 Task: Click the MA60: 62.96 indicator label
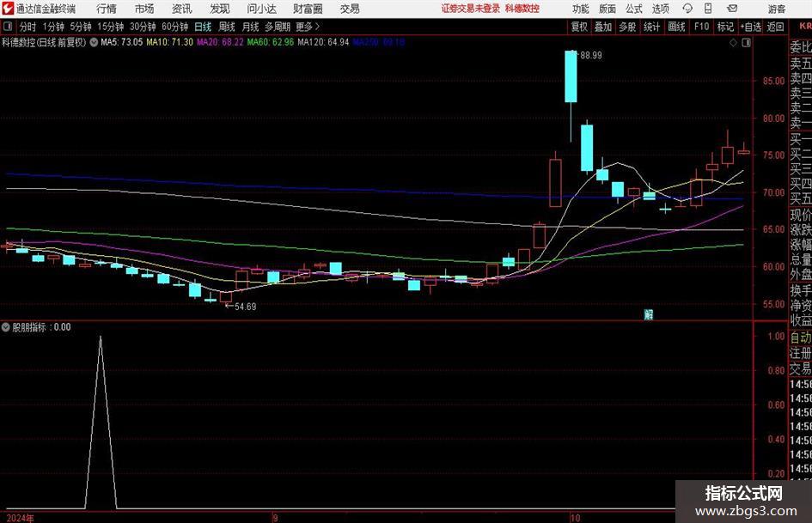(x=271, y=42)
